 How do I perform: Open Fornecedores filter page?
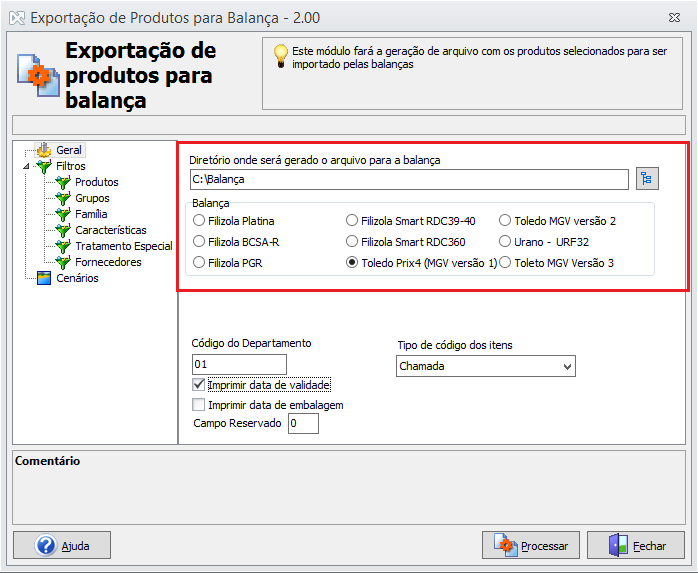point(108,262)
